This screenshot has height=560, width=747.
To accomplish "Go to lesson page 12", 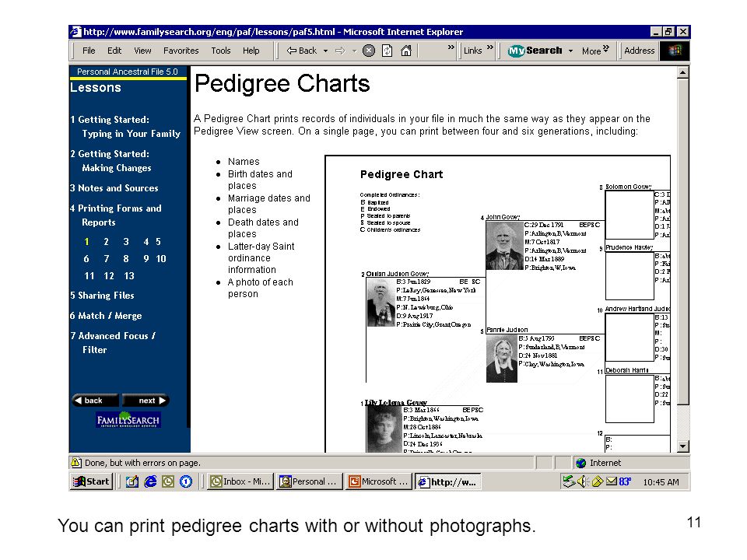I will coord(109,276).
